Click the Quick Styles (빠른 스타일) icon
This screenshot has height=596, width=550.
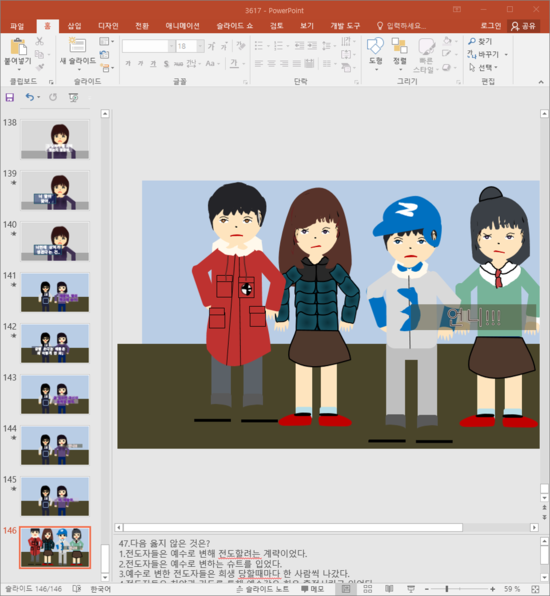(x=426, y=46)
